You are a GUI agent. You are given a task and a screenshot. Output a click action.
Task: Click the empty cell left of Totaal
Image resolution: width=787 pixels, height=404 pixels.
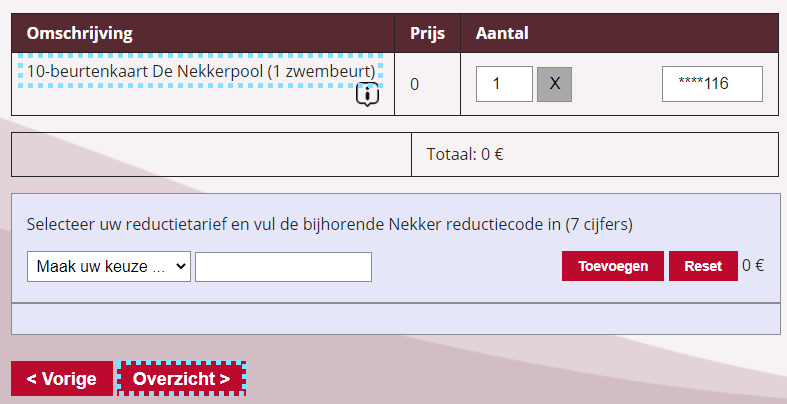click(211, 155)
